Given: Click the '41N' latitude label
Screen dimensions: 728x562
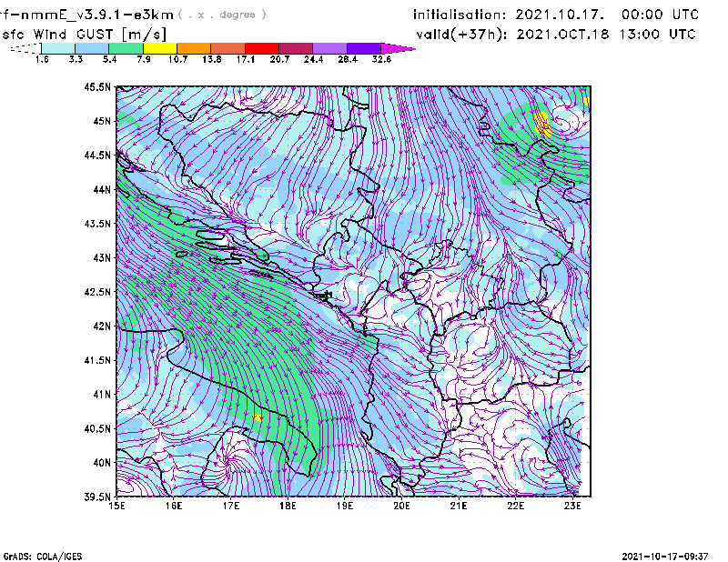Looking at the screenshot, I should 102,394.
